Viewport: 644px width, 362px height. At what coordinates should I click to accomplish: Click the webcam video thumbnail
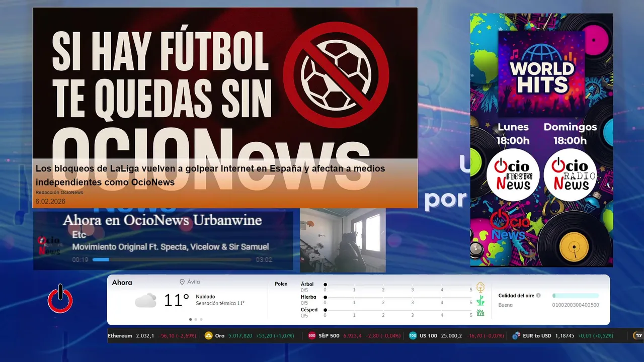(x=343, y=240)
